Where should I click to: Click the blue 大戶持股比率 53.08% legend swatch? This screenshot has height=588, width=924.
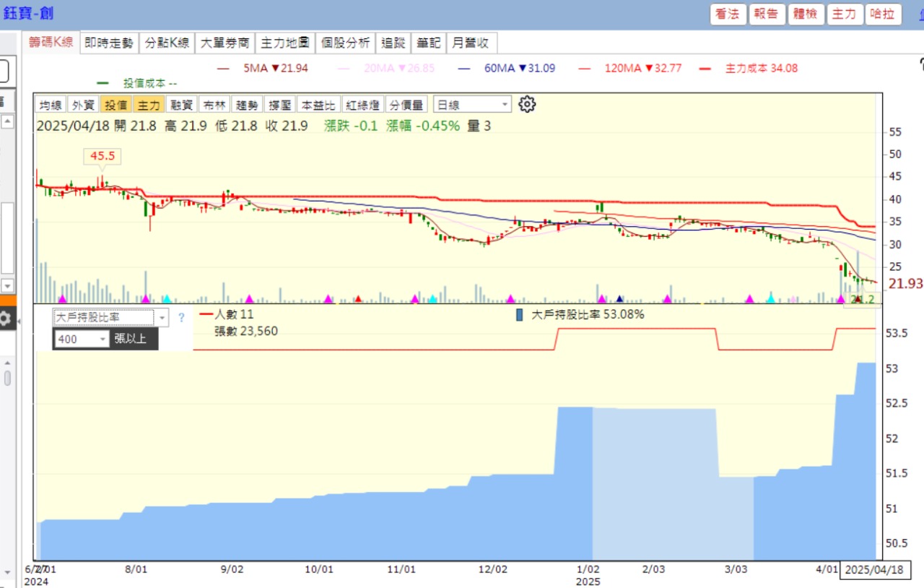[x=520, y=315]
